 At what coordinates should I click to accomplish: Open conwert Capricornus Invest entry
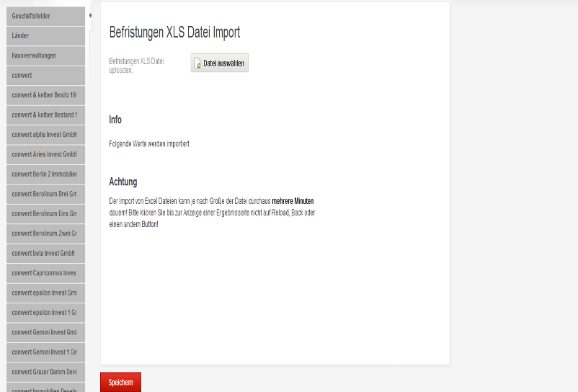click(45, 273)
